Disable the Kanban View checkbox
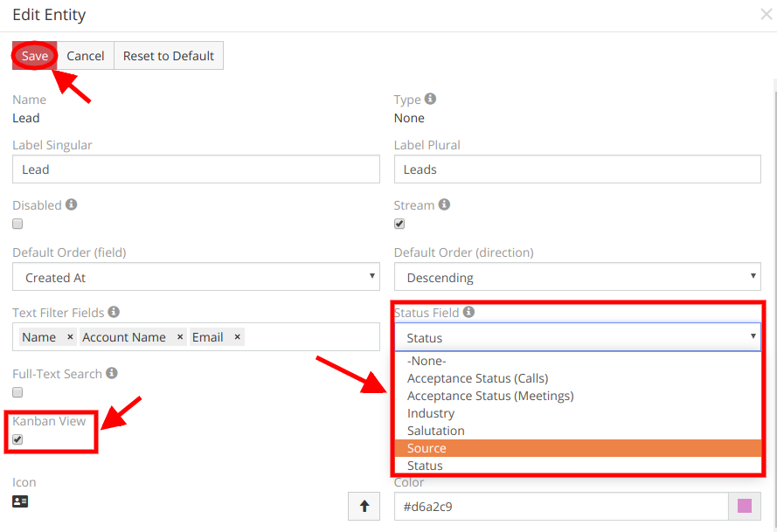777x532 pixels. [x=17, y=439]
